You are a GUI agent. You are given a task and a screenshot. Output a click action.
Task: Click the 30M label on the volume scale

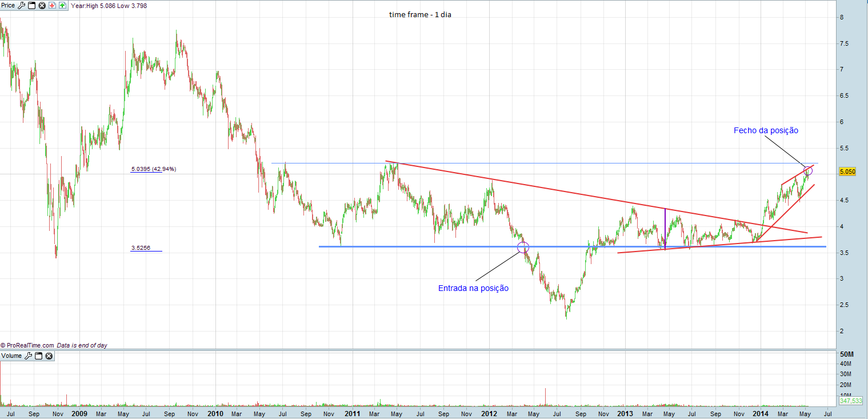tap(846, 374)
